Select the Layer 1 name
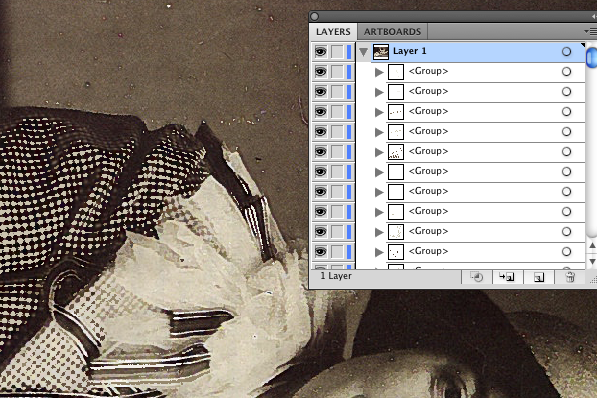This screenshot has width=597, height=398. [410, 51]
